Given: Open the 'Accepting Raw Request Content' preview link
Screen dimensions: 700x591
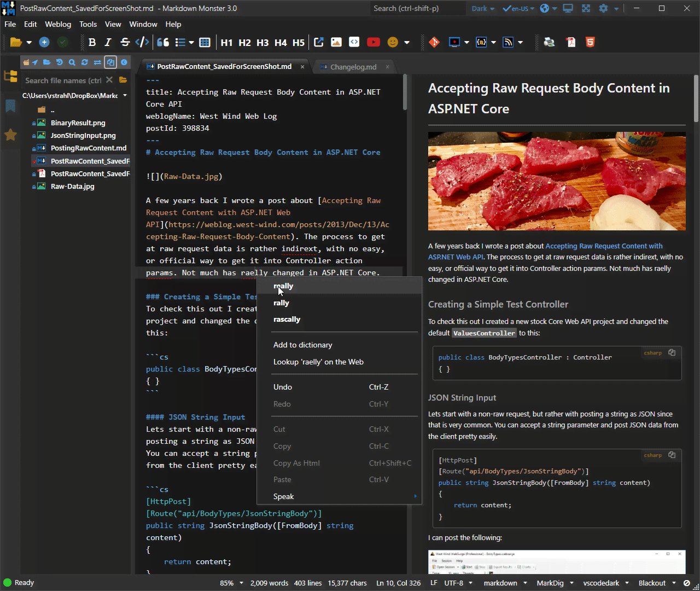Looking at the screenshot, I should click(604, 246).
